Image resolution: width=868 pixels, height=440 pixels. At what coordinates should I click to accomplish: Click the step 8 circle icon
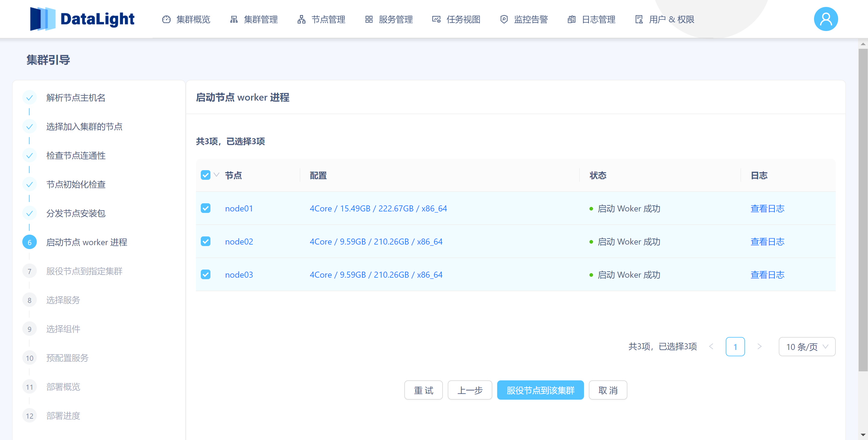click(x=29, y=300)
